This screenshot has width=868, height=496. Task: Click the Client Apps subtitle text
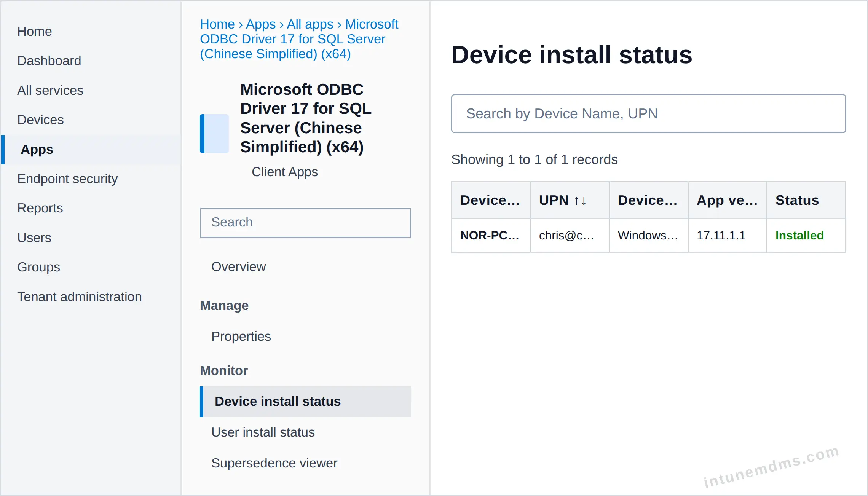tap(285, 172)
